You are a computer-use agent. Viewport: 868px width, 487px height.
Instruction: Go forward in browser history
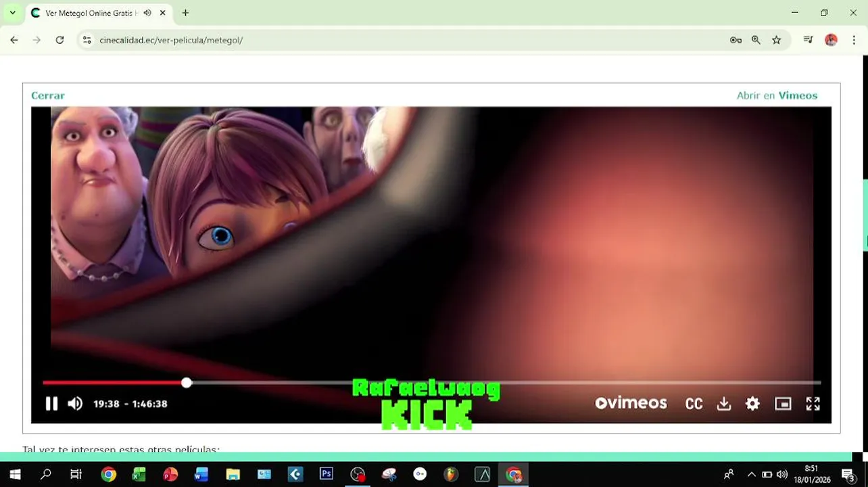(37, 40)
